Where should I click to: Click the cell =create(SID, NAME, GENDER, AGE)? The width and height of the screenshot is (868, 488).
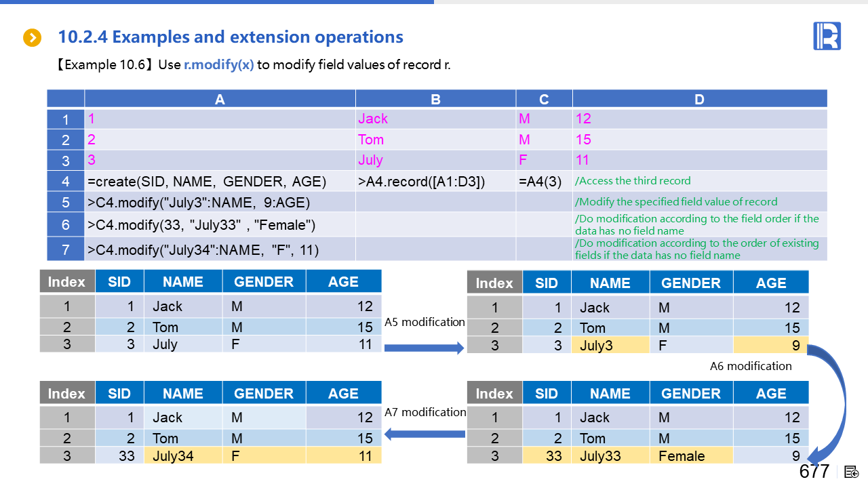tap(207, 182)
